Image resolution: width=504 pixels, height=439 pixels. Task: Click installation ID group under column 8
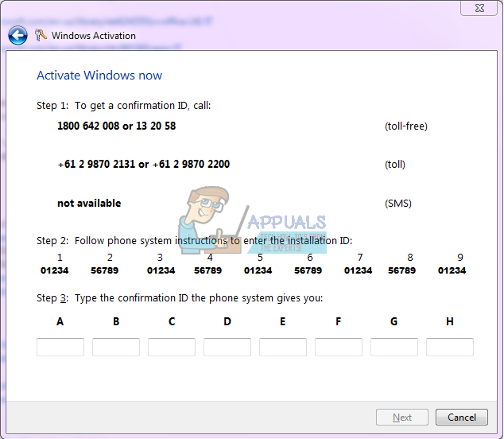click(x=401, y=270)
